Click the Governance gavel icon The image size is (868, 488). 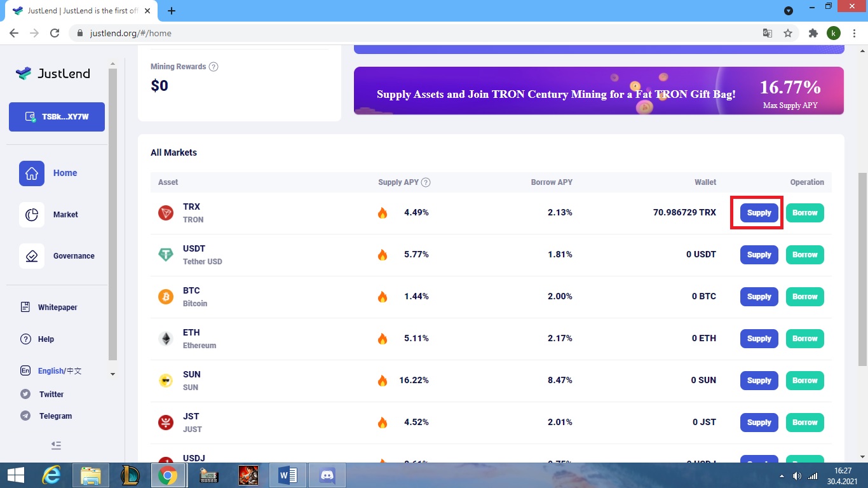click(32, 256)
